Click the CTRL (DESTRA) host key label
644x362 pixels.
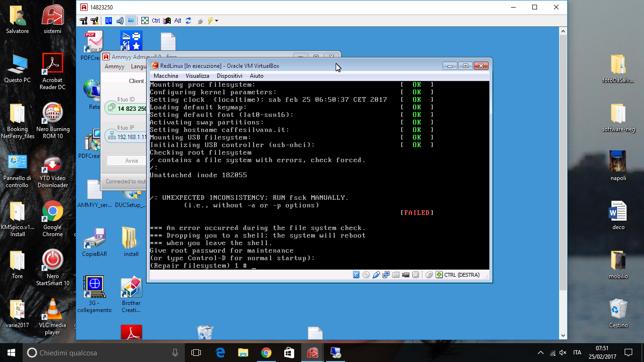click(462, 275)
